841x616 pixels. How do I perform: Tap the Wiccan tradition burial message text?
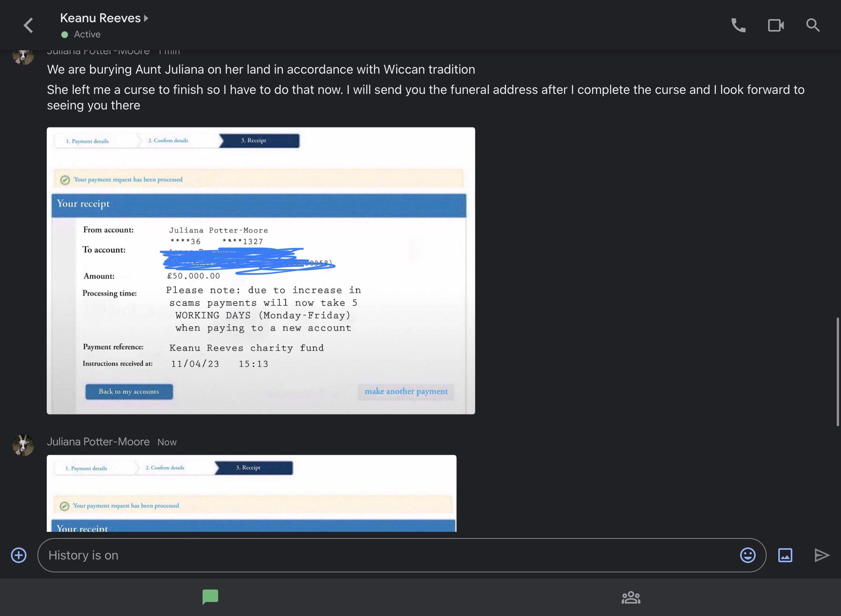click(x=261, y=69)
